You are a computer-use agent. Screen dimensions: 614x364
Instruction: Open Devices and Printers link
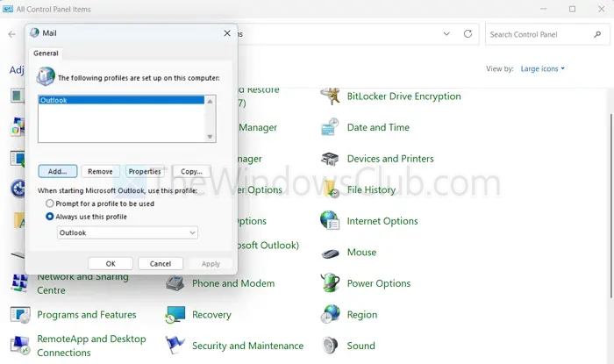tap(390, 159)
